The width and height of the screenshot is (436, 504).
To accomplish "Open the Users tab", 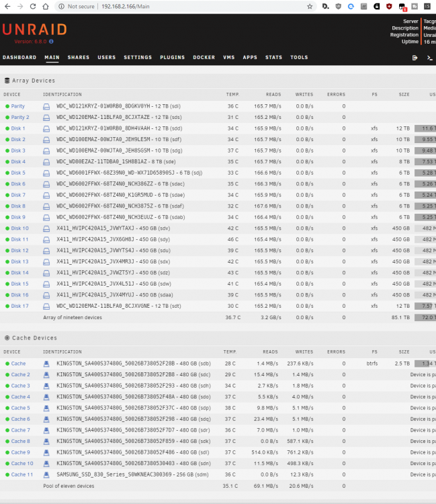I will tap(106, 58).
